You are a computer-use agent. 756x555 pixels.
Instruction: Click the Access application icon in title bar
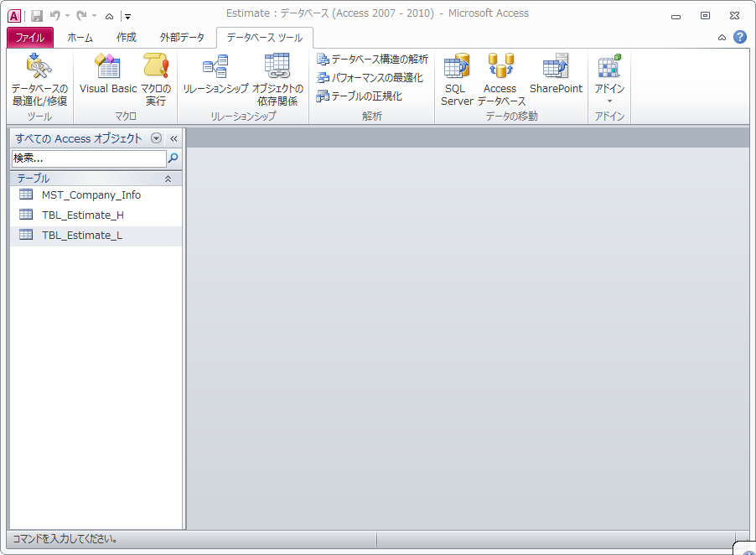click(14, 16)
